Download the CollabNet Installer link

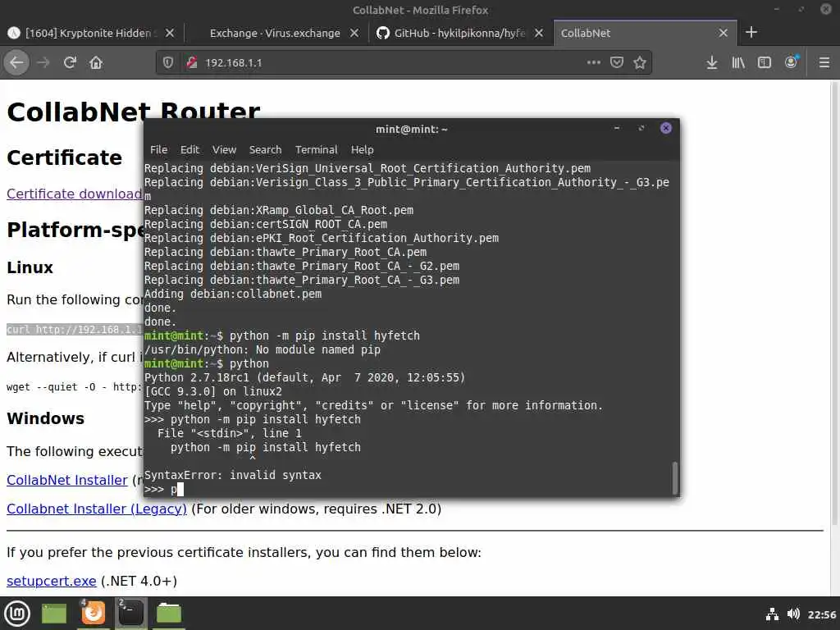tap(67, 480)
